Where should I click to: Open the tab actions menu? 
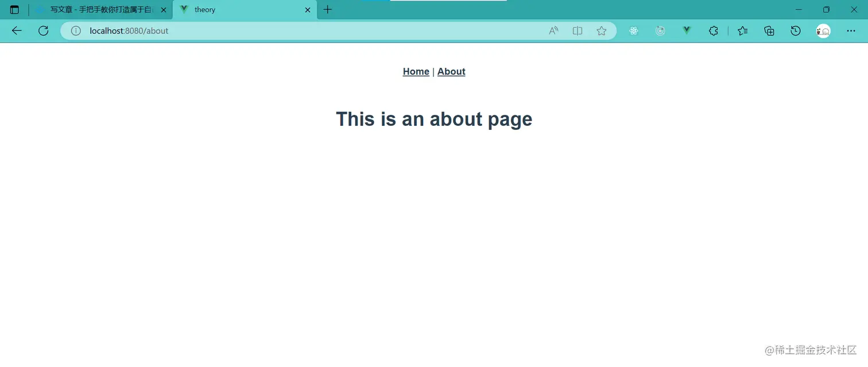tap(14, 9)
